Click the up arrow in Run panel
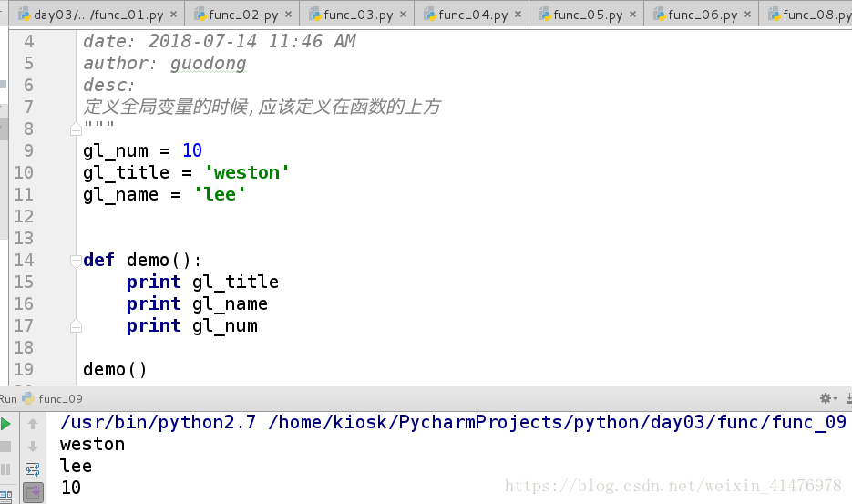The width and height of the screenshot is (852, 504). tap(33, 424)
